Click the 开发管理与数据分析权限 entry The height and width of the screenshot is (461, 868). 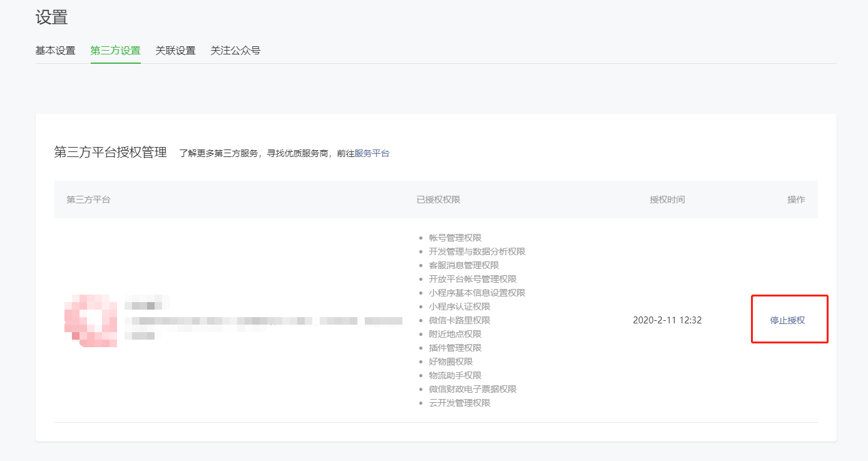(x=477, y=251)
